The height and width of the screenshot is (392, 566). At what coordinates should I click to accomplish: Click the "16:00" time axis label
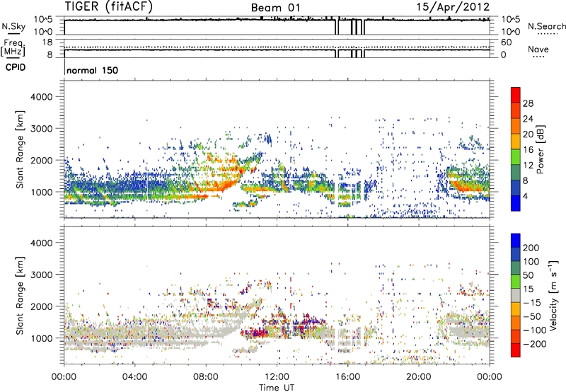(347, 377)
